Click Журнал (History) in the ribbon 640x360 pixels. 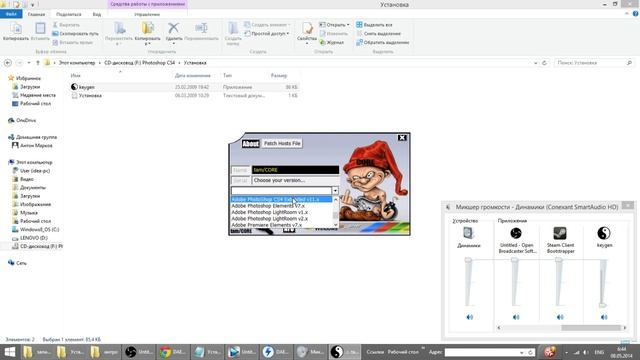tap(332, 42)
